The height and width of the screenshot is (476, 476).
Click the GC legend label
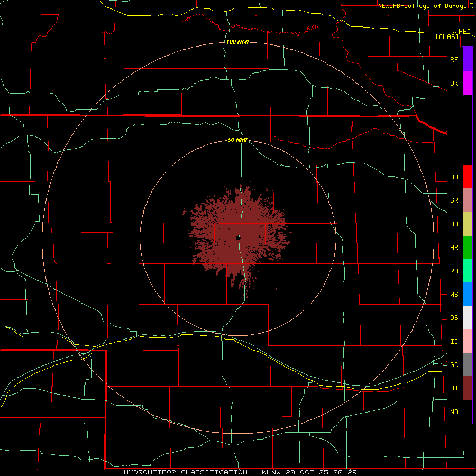pos(454,365)
